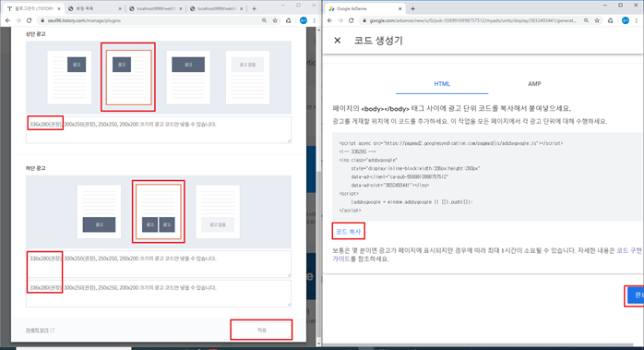The height and width of the screenshot is (350, 644).
Task: Reload the Tistory plugins page
Action: [x=29, y=20]
